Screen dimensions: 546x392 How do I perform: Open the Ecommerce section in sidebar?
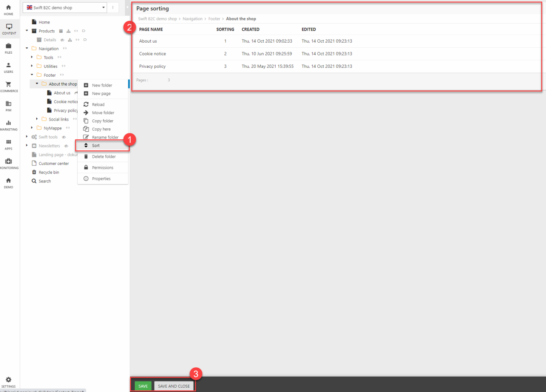9,86
